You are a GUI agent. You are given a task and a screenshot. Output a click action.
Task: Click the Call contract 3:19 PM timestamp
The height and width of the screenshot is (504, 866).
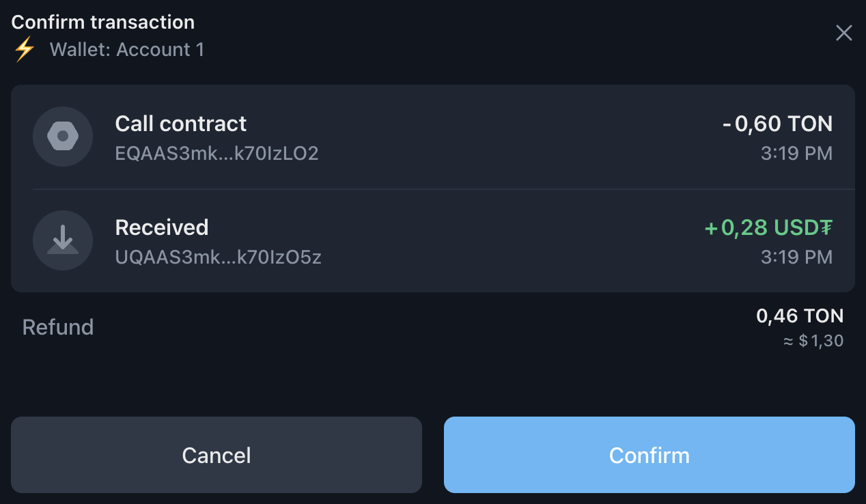click(x=796, y=153)
